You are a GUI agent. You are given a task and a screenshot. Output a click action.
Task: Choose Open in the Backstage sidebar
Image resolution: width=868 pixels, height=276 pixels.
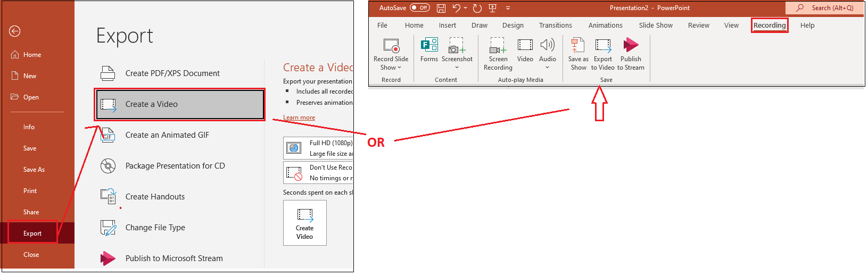[x=25, y=97]
